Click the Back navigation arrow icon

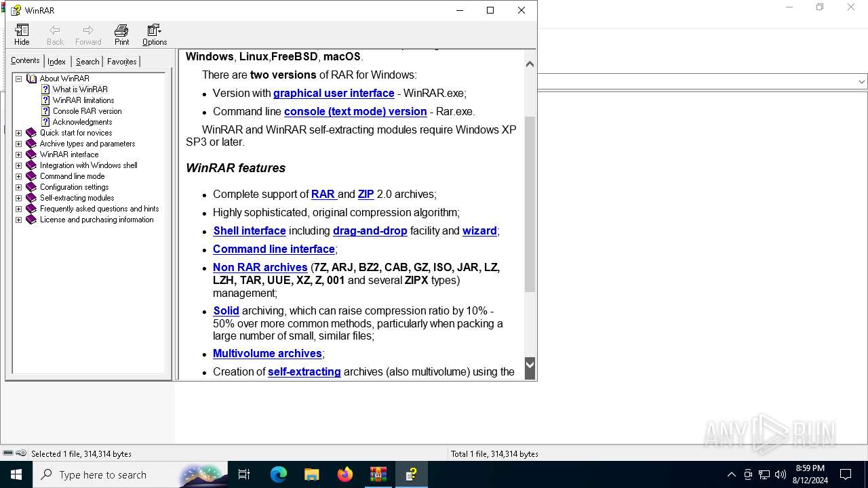point(55,30)
